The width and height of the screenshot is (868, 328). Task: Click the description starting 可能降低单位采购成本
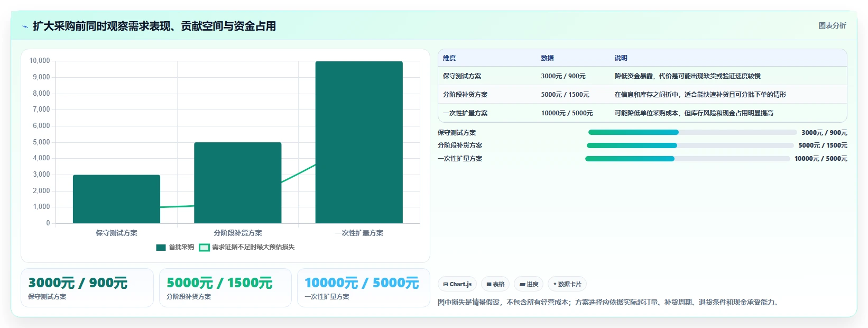click(694, 113)
